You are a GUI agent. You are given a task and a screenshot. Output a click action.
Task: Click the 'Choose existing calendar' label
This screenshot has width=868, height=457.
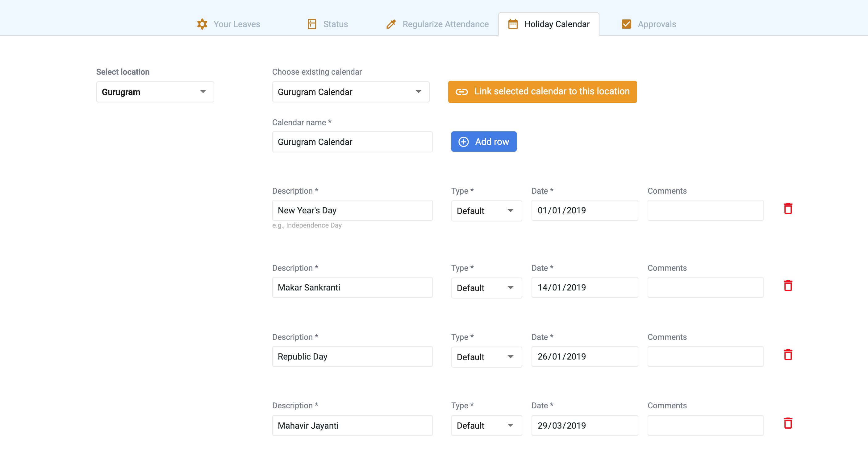pyautogui.click(x=317, y=72)
